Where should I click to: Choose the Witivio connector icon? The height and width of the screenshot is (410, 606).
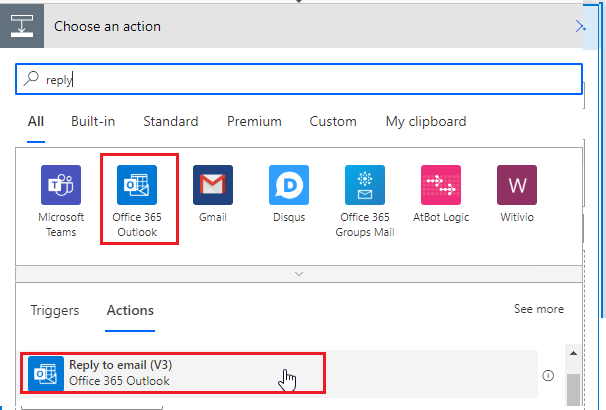point(517,186)
